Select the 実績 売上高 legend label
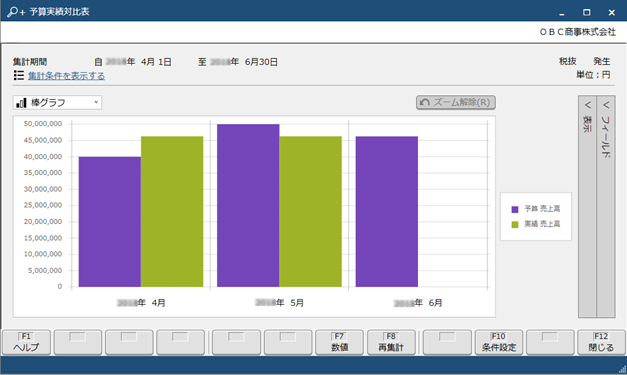 [x=542, y=224]
